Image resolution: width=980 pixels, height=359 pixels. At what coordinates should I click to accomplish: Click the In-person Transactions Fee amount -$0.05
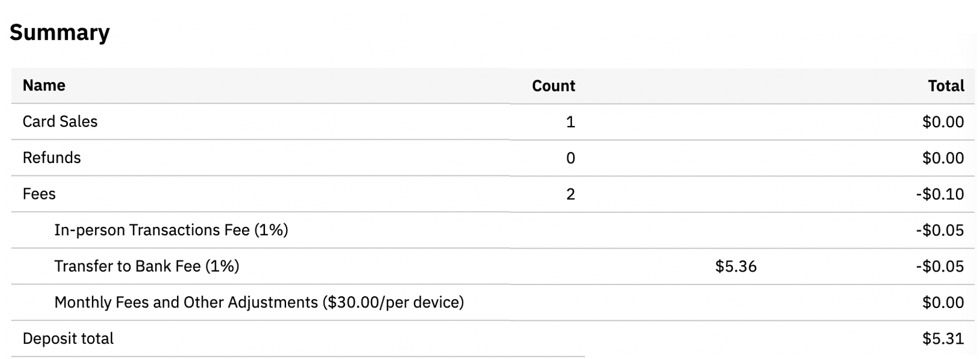[x=940, y=231]
